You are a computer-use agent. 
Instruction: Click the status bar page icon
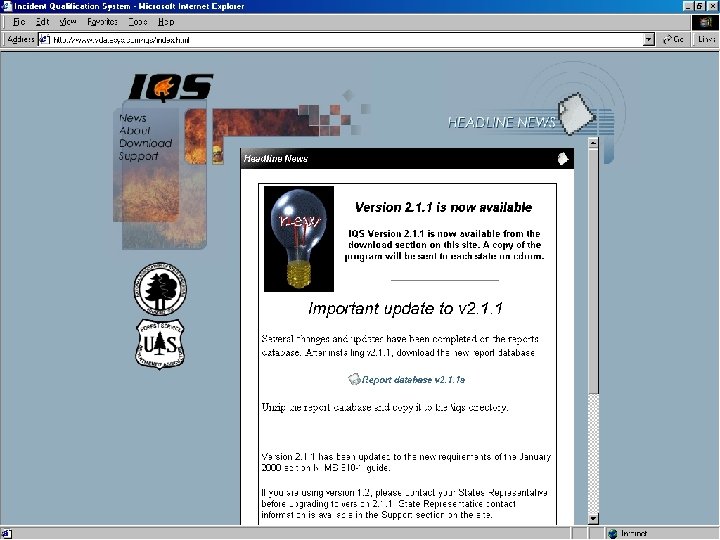tap(6, 534)
